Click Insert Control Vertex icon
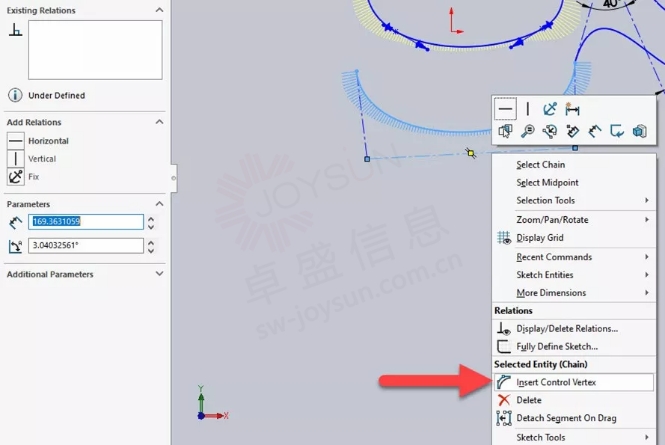Viewport: 665px width, 445px height. click(504, 382)
